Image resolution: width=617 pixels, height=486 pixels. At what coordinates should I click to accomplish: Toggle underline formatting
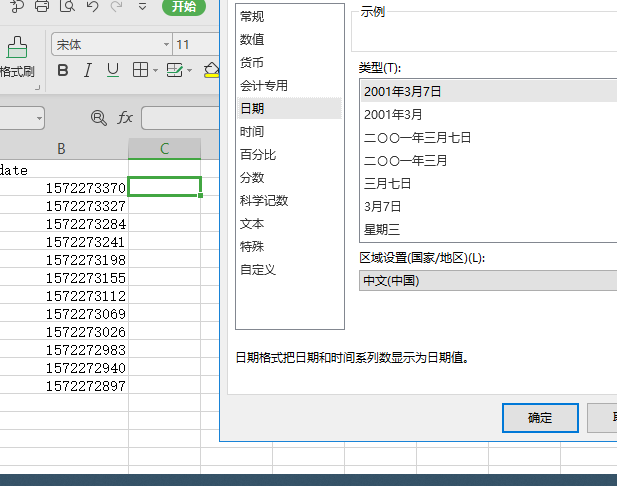point(113,70)
